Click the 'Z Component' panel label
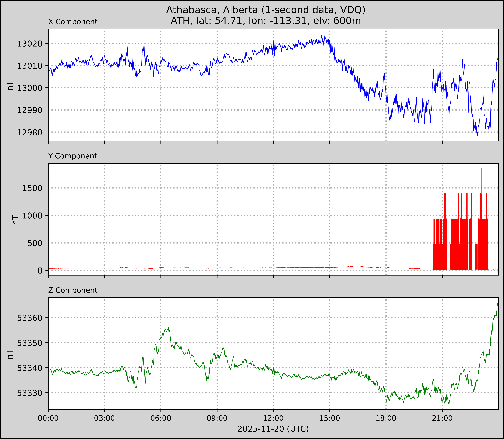The image size is (504, 439). (73, 290)
